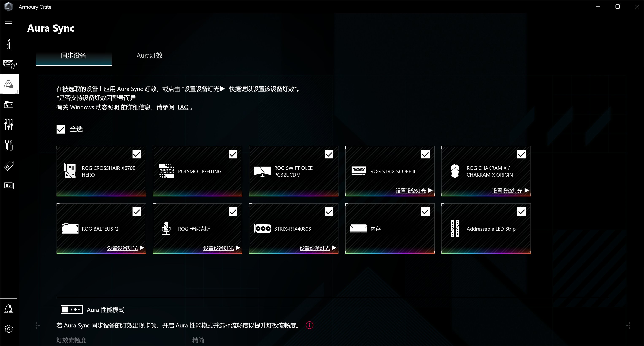Open the Scenario Profiles sliders icon
The width and height of the screenshot is (644, 346).
pyautogui.click(x=9, y=124)
